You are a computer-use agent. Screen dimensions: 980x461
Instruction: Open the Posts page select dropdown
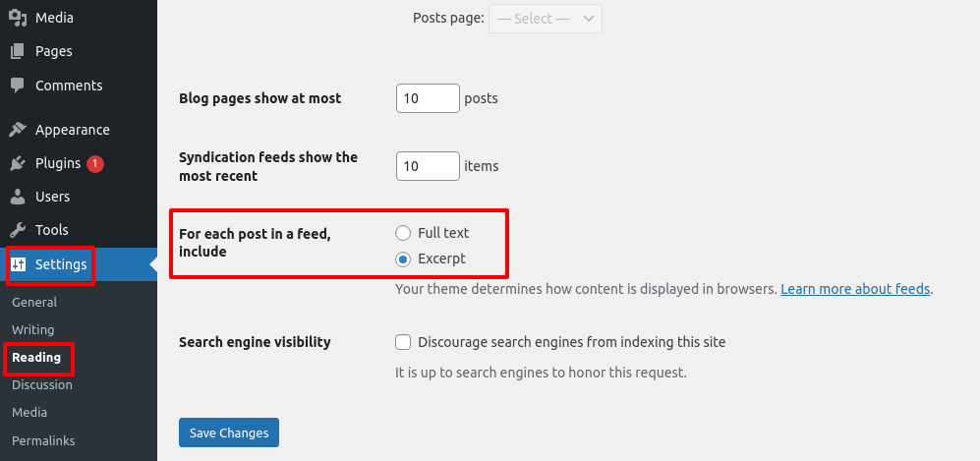[545, 19]
